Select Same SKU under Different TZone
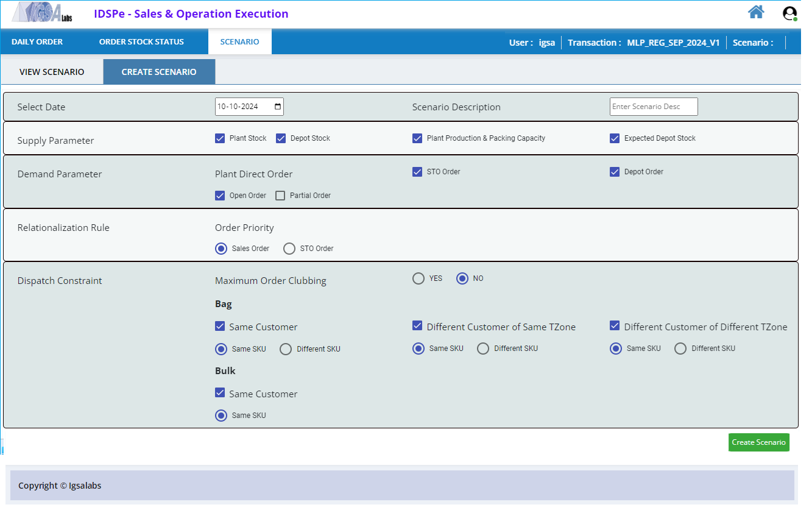Viewport: 812px width, 510px height. pyautogui.click(x=616, y=349)
